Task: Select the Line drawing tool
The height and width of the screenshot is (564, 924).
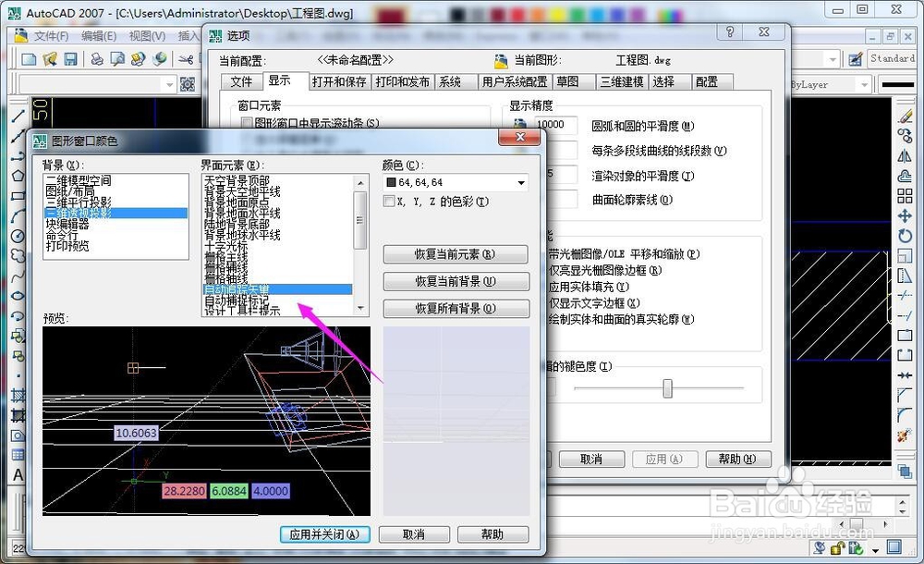Action: tap(18, 115)
